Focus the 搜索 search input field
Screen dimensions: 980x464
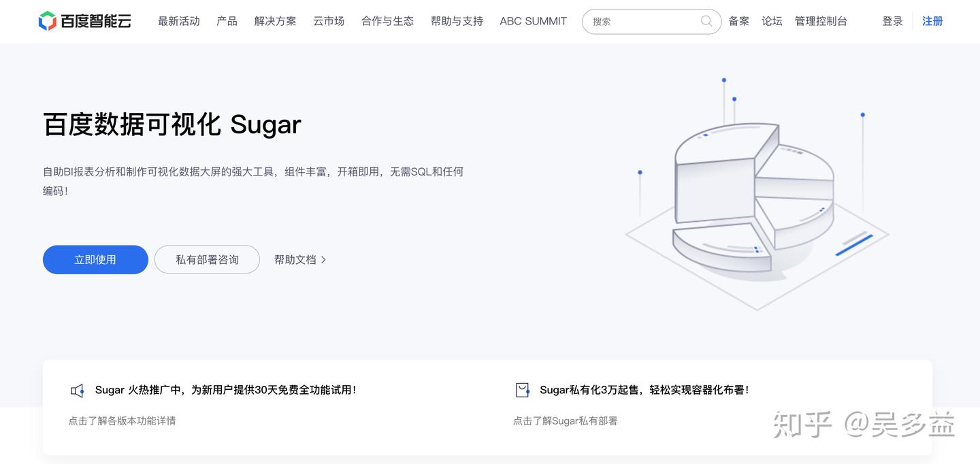(651, 22)
